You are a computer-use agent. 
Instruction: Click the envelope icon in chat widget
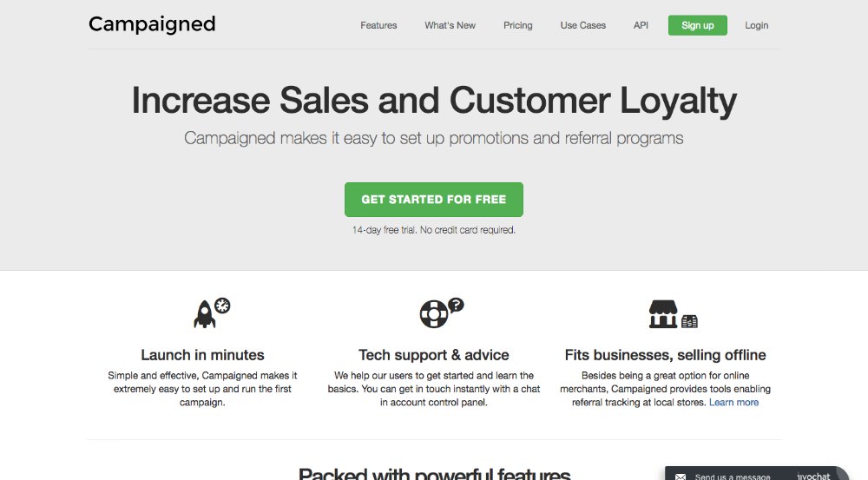681,477
